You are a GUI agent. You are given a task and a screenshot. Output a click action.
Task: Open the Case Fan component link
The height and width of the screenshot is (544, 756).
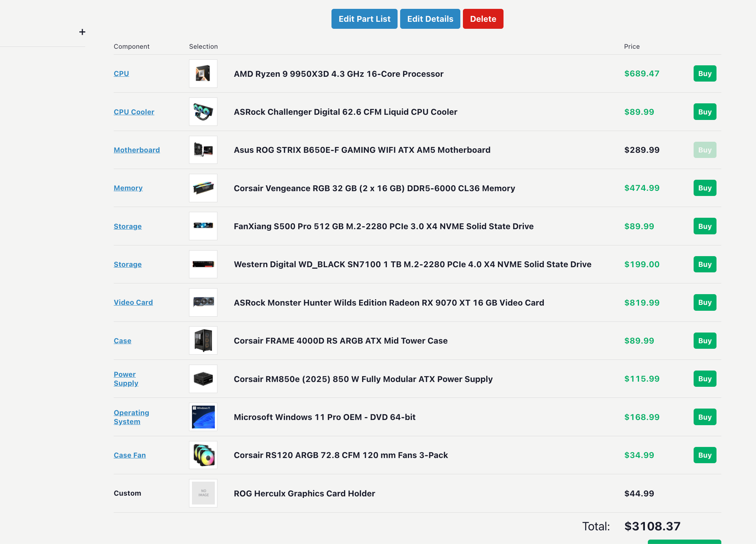[x=130, y=455]
